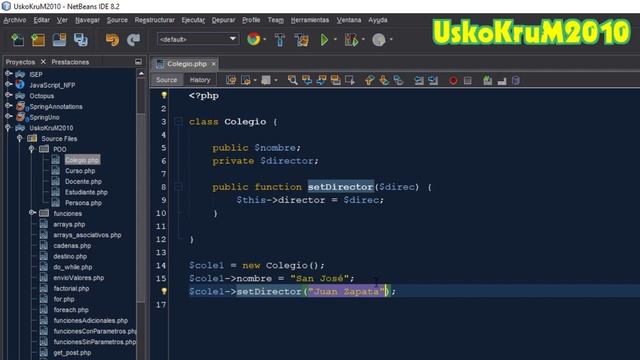Viewport: 640px width, 360px height.
Task: Expand the JavaScript_NFP project node
Action: coord(8,84)
